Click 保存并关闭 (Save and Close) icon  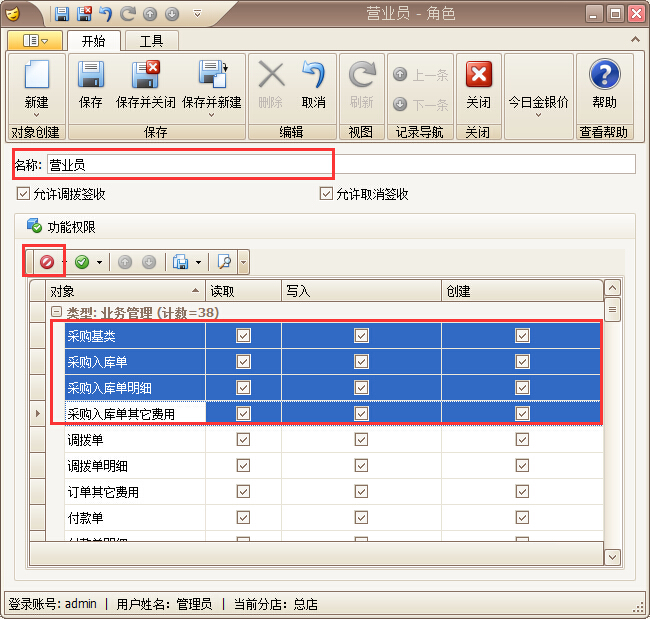coord(146,77)
